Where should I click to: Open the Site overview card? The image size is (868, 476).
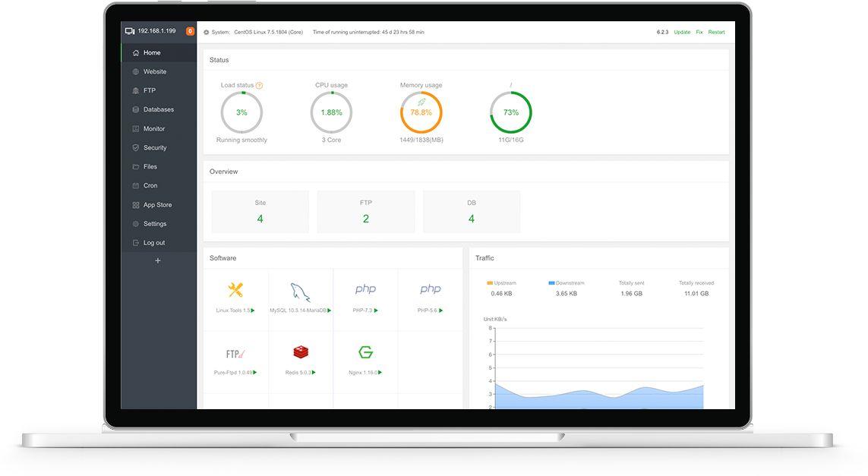[x=260, y=212]
